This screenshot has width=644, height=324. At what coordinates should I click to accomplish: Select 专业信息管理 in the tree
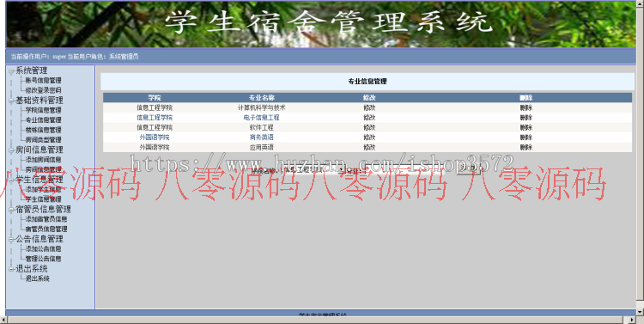(43, 120)
